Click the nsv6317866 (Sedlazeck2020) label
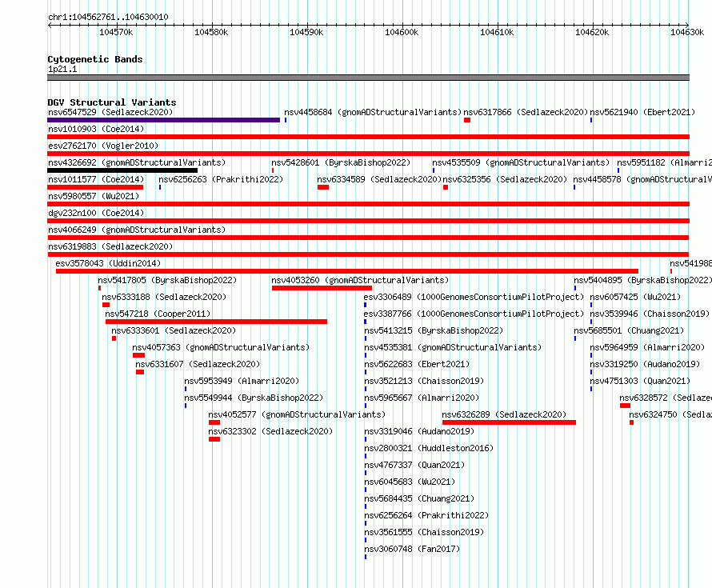The height and width of the screenshot is (588, 712). pyautogui.click(x=526, y=112)
